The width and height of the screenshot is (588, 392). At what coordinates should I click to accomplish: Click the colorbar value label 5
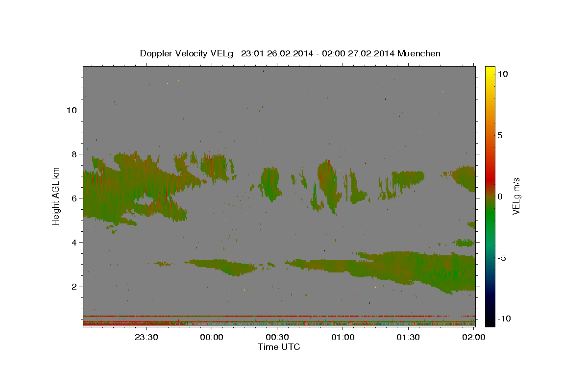tap(500, 135)
